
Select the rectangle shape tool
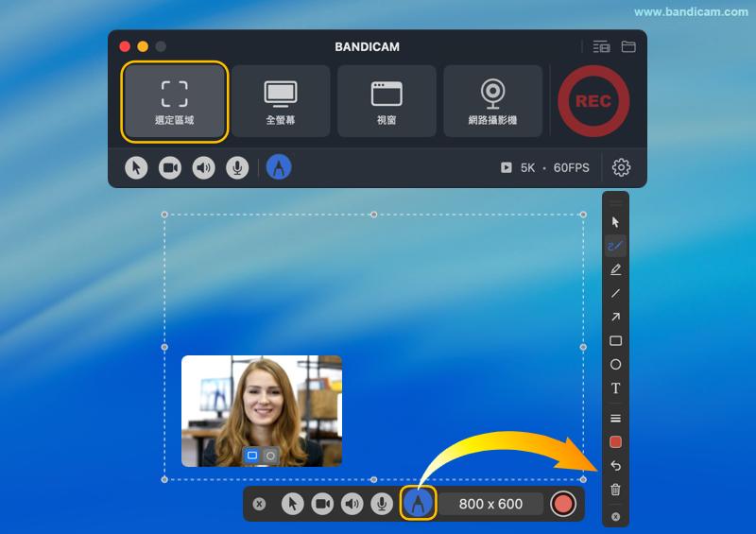pyautogui.click(x=615, y=340)
